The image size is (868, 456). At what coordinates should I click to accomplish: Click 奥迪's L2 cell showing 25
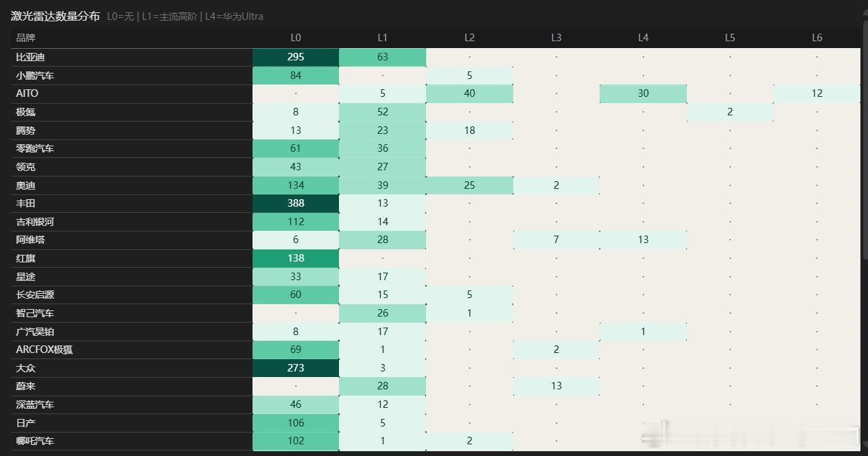click(469, 185)
